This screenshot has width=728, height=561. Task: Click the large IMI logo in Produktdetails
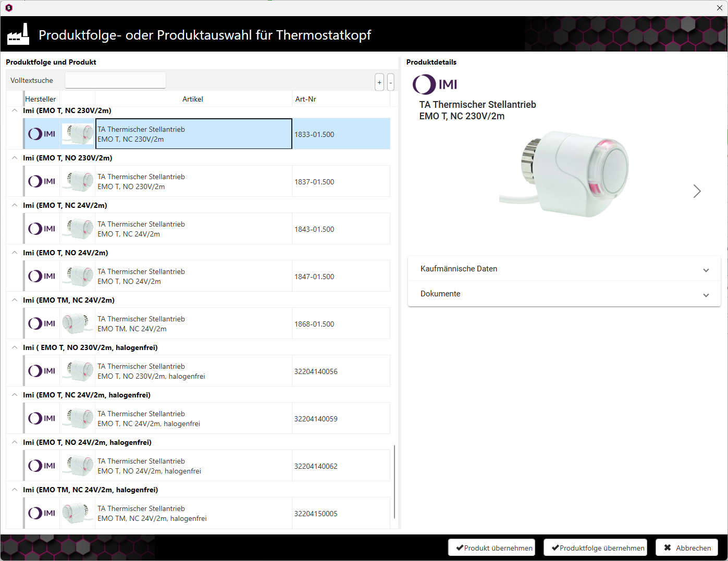tap(435, 84)
